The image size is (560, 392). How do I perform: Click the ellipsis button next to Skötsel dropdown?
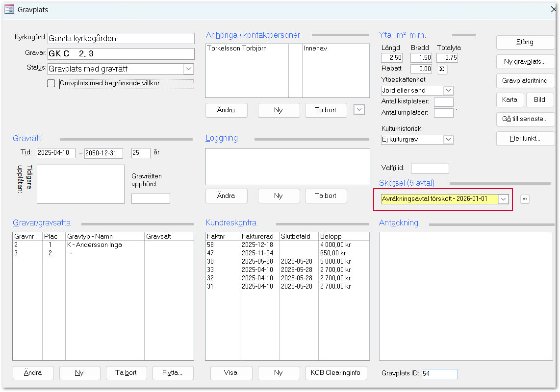click(525, 199)
